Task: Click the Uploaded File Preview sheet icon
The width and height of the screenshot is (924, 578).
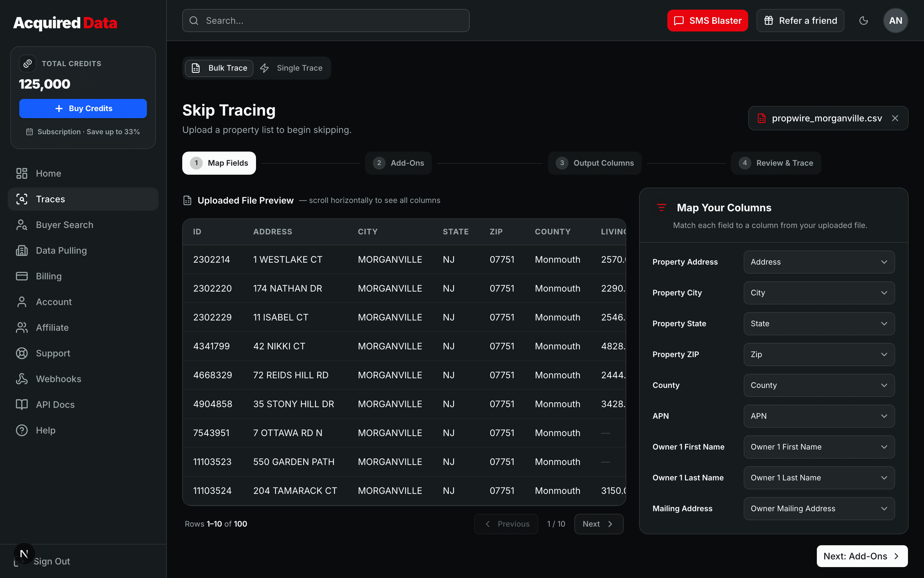Action: coord(187,200)
